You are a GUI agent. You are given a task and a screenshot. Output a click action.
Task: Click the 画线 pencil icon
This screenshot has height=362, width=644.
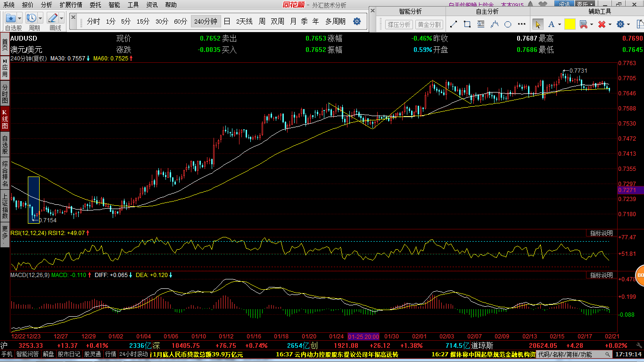(x=52, y=18)
